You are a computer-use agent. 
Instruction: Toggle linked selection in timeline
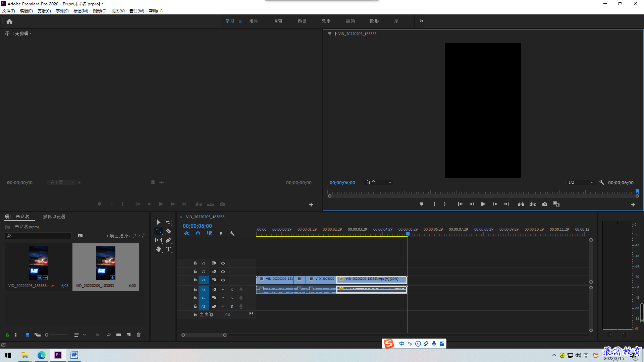pos(209,233)
